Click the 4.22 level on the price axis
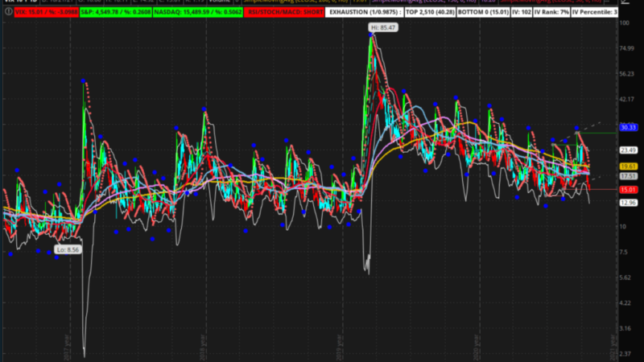The height and width of the screenshot is (362, 644). (x=625, y=303)
